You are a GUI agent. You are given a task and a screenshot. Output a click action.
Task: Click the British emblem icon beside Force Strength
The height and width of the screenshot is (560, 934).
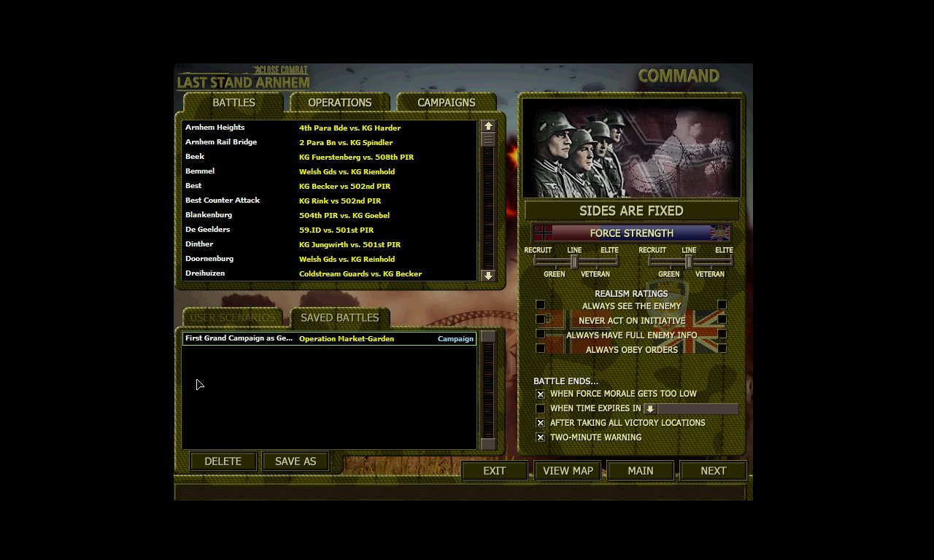click(x=720, y=233)
